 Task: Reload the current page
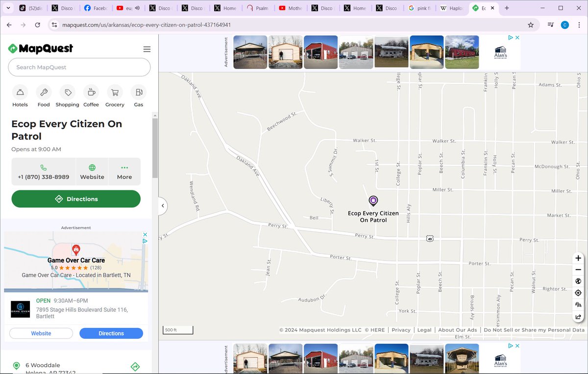(38, 25)
